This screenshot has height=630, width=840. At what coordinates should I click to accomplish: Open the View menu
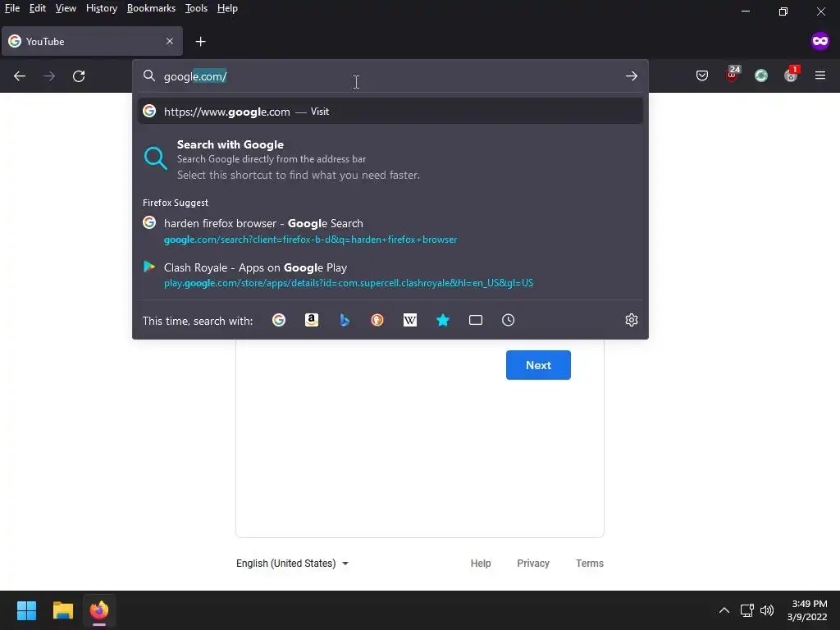click(66, 8)
